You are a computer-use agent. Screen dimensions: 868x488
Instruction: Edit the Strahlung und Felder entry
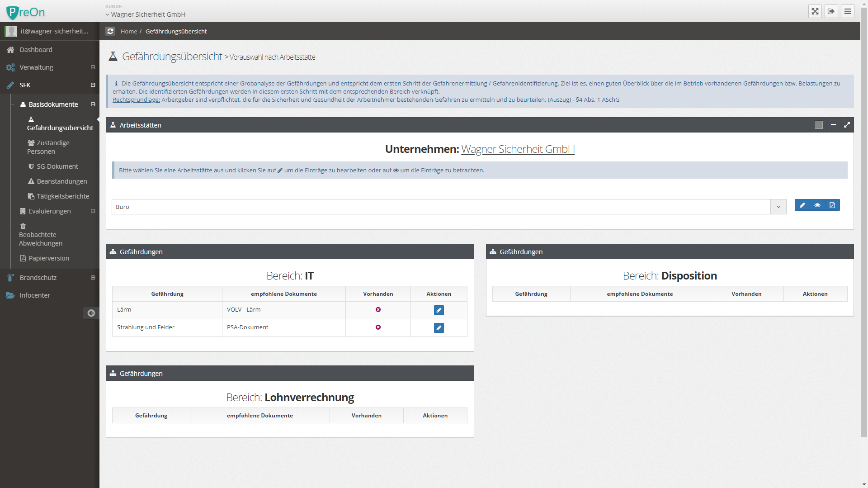click(439, 328)
